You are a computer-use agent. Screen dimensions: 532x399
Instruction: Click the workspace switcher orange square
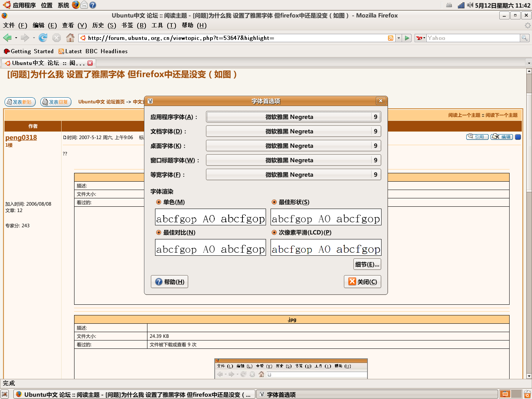(505, 394)
